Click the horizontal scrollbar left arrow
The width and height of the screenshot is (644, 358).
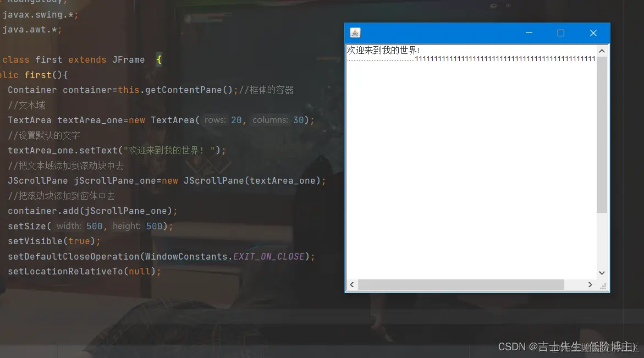pyautogui.click(x=352, y=284)
